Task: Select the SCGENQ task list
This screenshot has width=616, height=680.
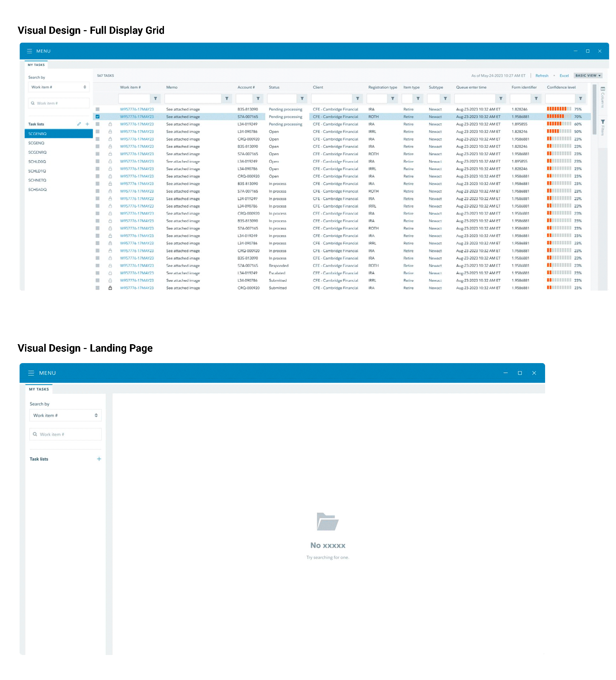Action: (x=37, y=143)
